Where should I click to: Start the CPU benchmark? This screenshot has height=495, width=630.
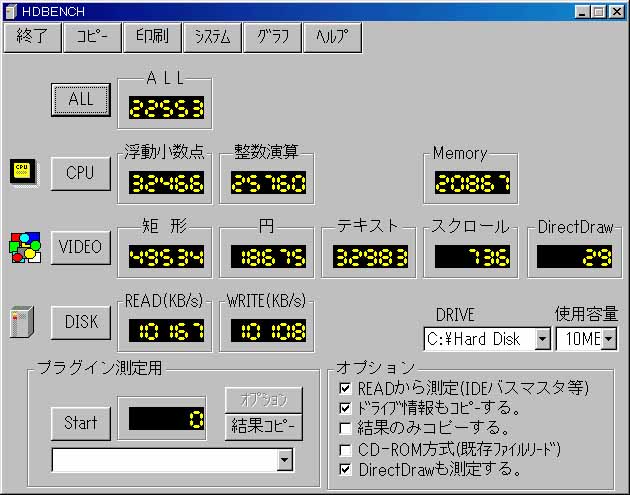point(80,172)
